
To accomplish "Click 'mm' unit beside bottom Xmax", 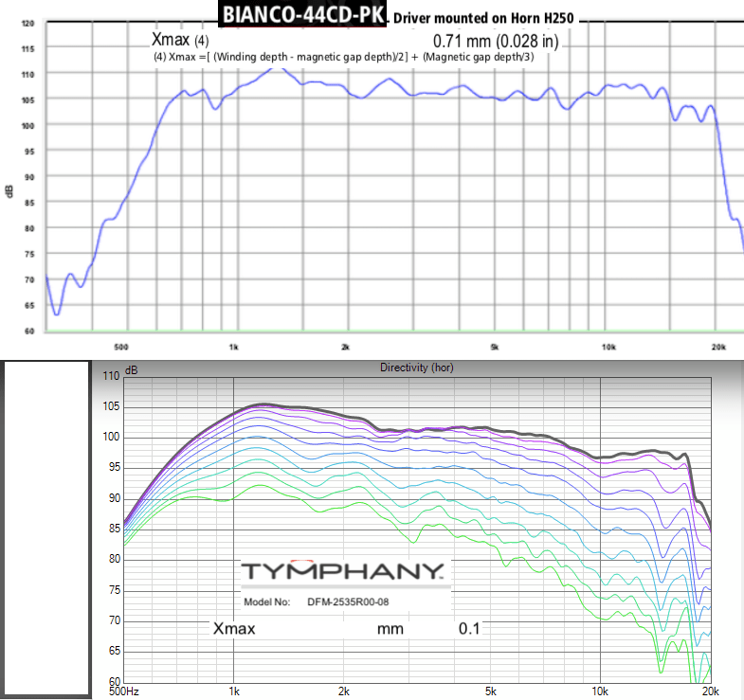I will 390,629.
